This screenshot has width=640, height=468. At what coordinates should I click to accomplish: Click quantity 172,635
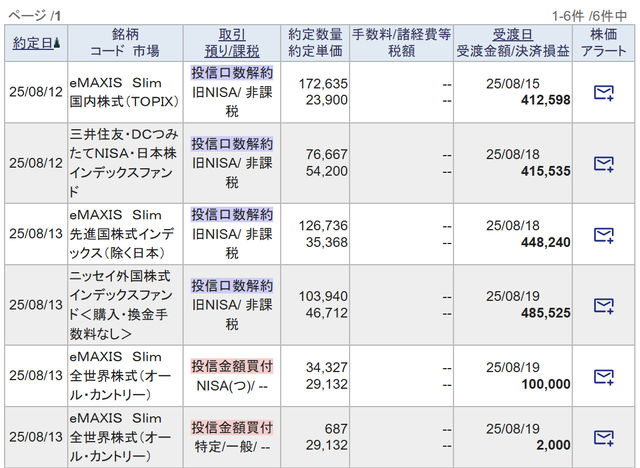tap(323, 84)
